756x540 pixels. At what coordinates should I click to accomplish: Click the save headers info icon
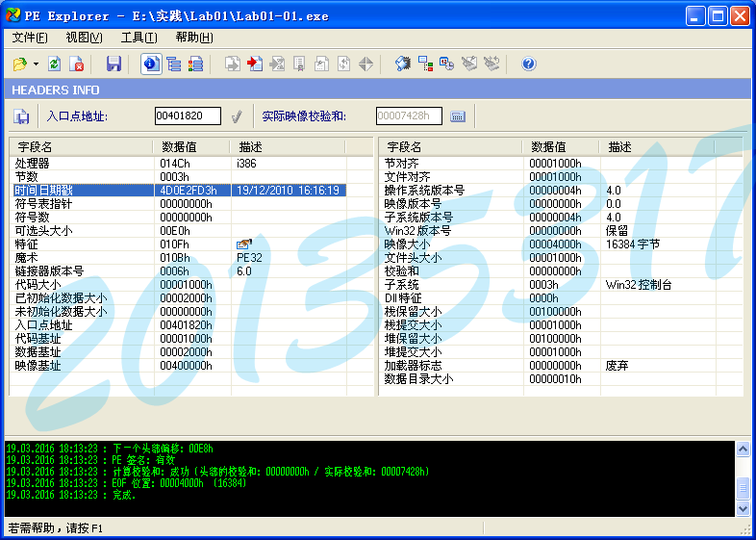coord(21,116)
